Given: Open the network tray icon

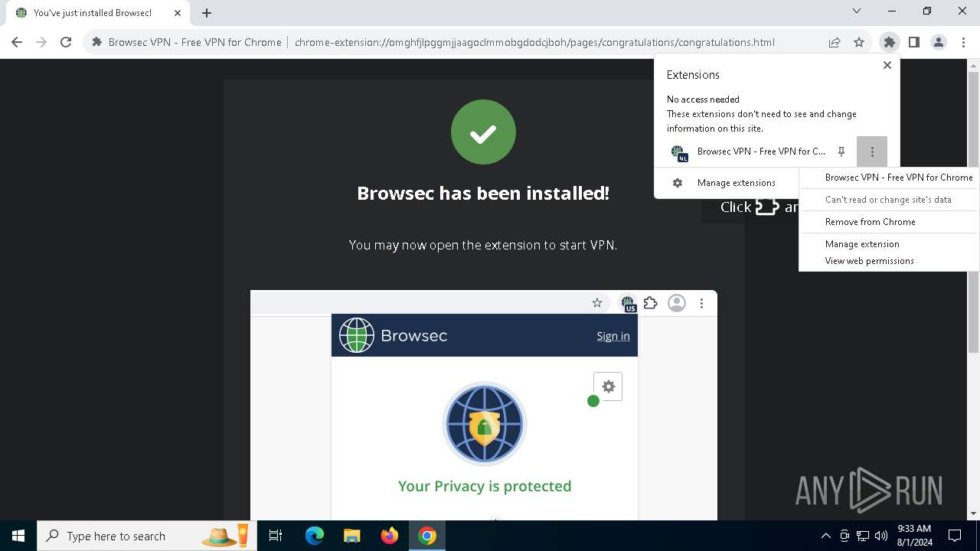Looking at the screenshot, I should pos(862,536).
